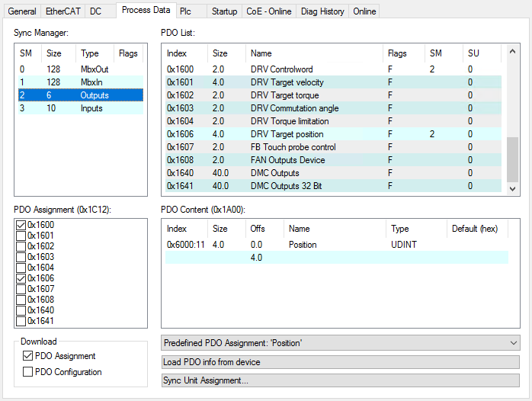Click Load PDO info from device
This screenshot has height=401, width=532.
click(340, 362)
